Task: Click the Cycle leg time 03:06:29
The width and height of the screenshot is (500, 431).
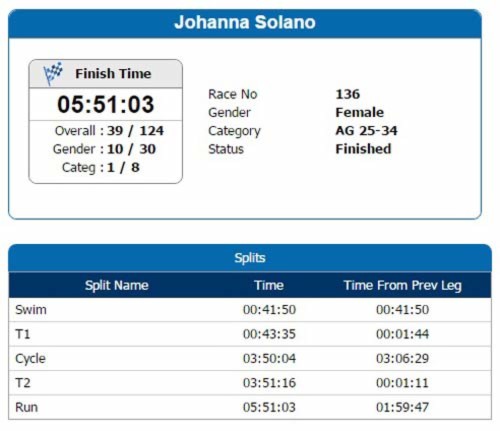Action: (x=402, y=359)
